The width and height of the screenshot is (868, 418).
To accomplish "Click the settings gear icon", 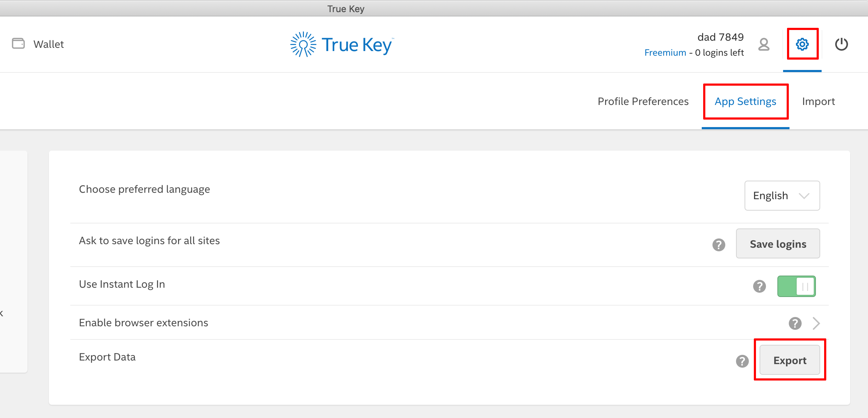I will 802,44.
